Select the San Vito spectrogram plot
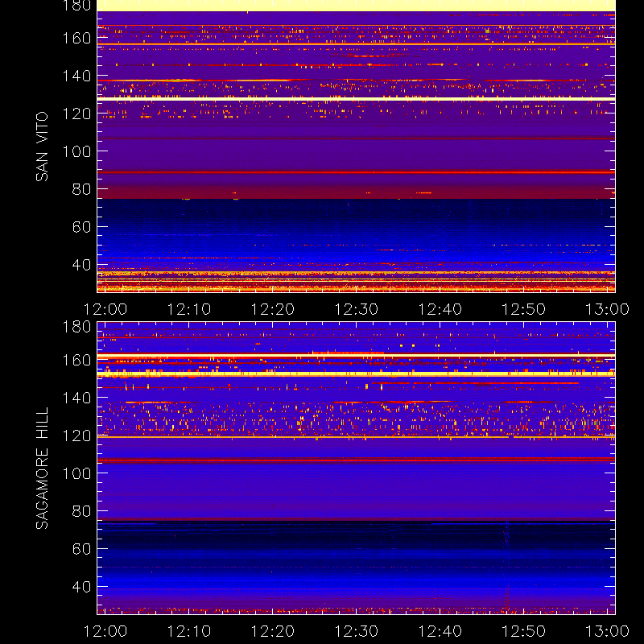 click(356, 147)
